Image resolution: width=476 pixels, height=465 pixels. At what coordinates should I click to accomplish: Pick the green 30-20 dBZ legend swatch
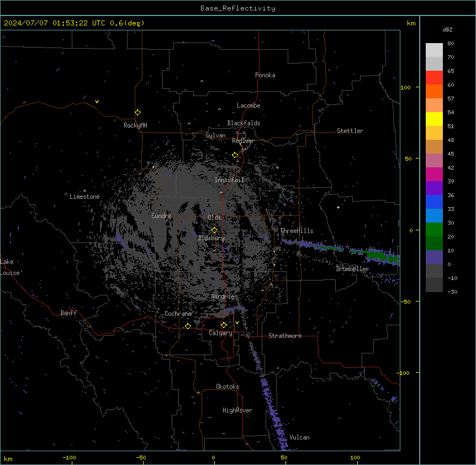pos(434,230)
